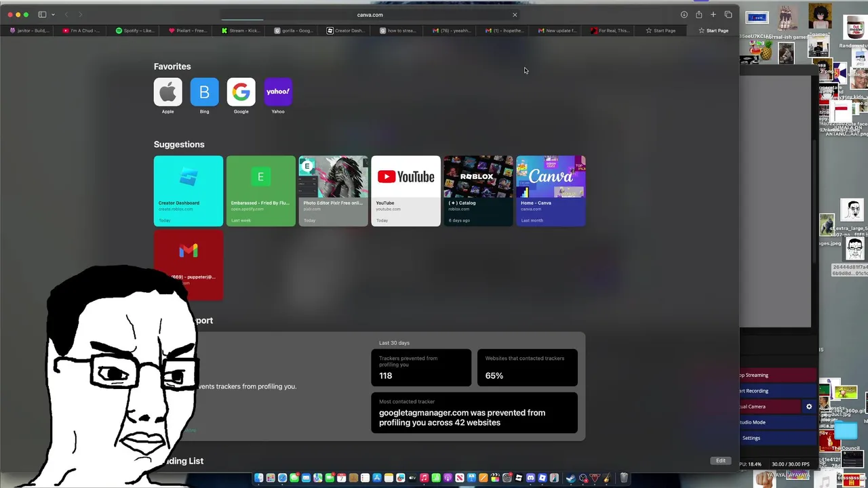Open the App Store from the Dock

377,478
